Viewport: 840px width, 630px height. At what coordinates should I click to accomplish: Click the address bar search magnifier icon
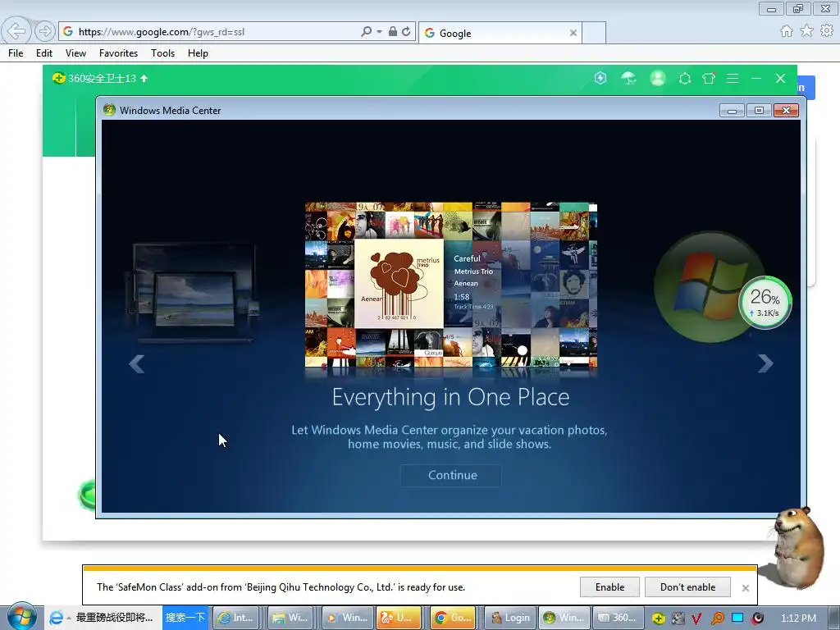click(x=367, y=32)
